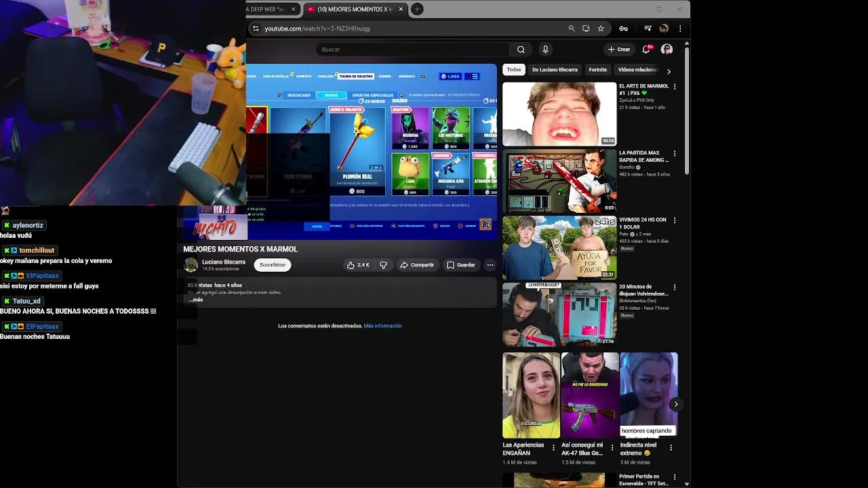Click username Tatuu_xd in chat
The width and height of the screenshot is (868, 488).
pos(26,301)
